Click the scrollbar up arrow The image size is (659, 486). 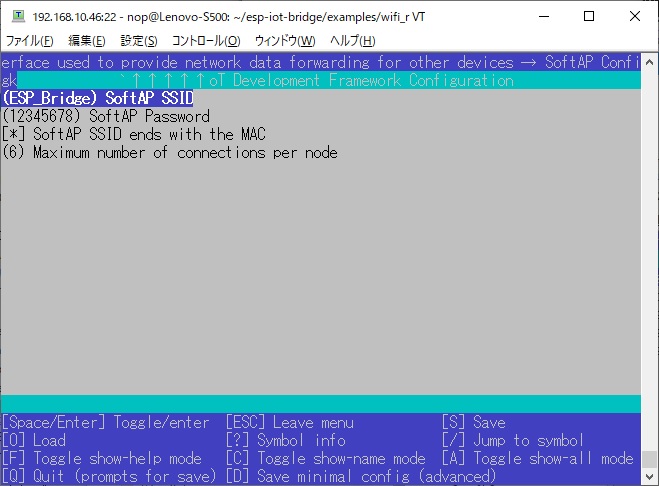coord(649,62)
